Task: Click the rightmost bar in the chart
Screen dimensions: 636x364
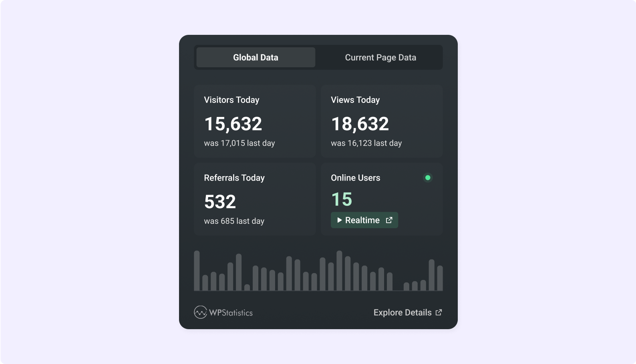Action: click(x=440, y=278)
